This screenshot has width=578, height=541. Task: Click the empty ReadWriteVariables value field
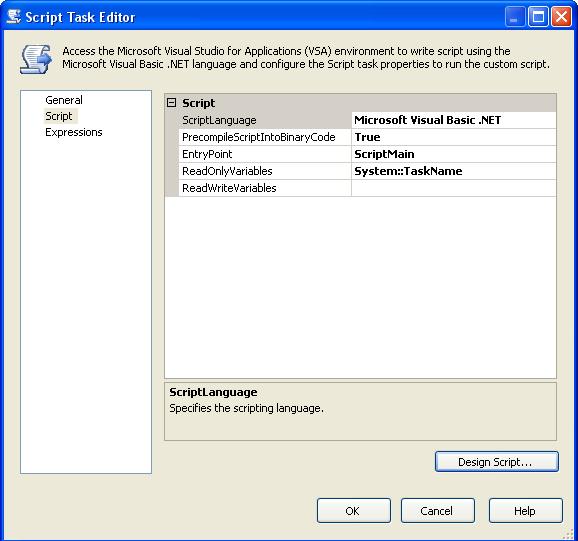(x=454, y=188)
